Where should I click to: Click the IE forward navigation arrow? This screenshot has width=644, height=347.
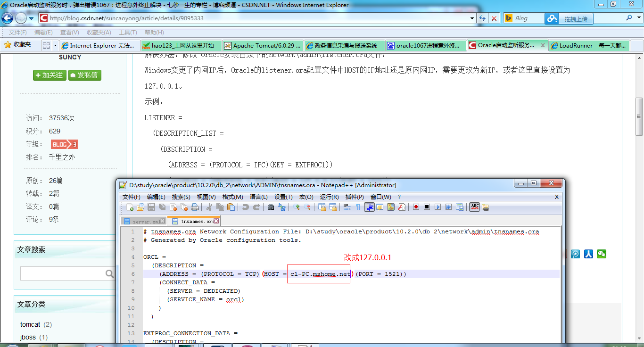(x=21, y=18)
